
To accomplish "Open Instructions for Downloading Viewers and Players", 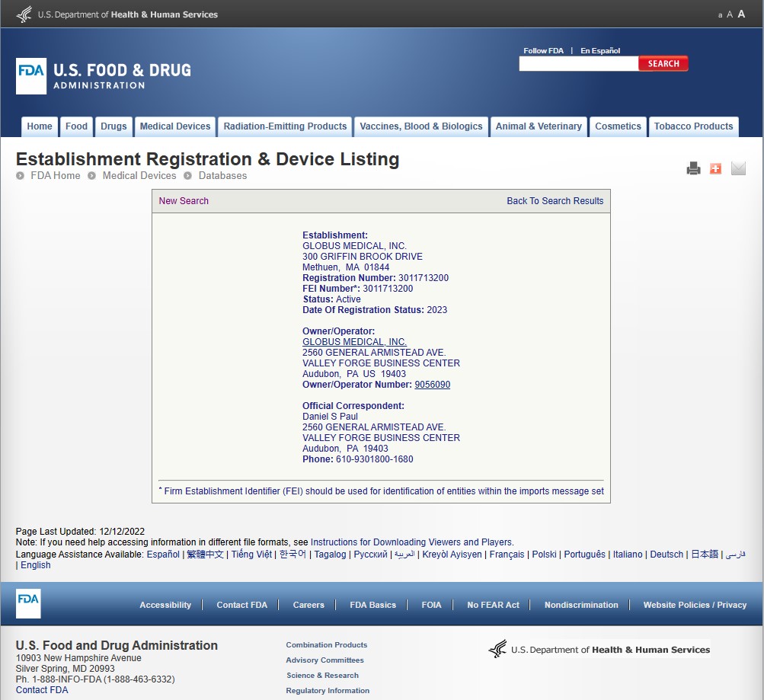I will [411, 542].
